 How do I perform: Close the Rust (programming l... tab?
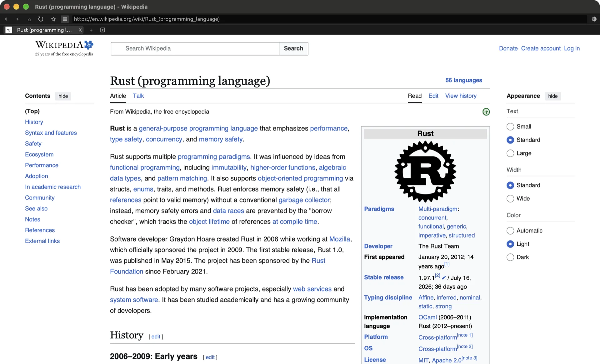pyautogui.click(x=80, y=30)
